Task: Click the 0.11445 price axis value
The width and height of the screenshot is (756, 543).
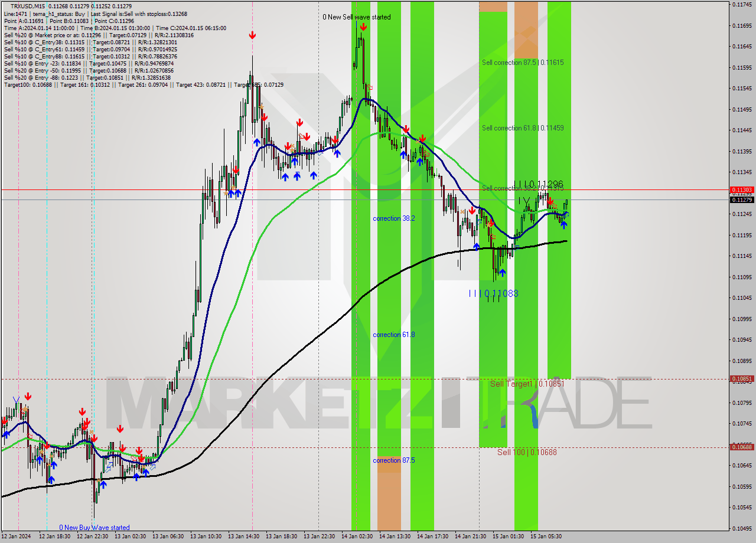Action: (x=742, y=130)
